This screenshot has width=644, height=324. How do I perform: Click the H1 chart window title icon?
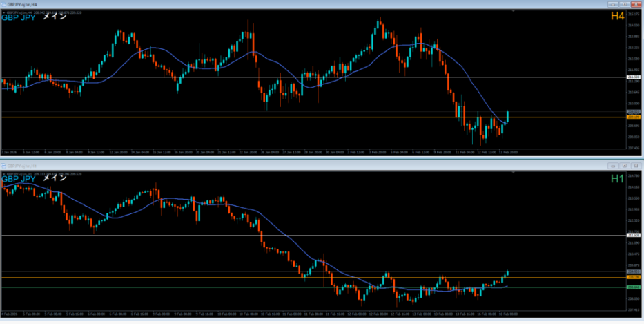pos(3,166)
